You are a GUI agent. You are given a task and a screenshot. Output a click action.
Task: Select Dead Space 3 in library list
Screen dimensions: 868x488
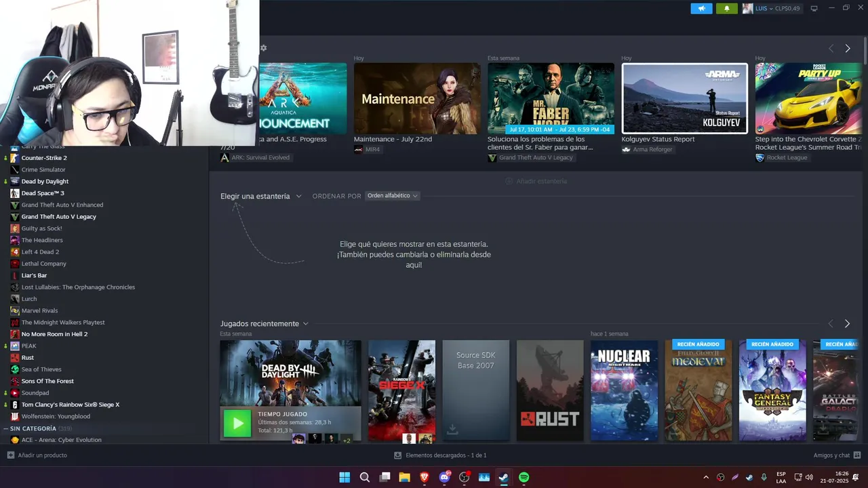[x=43, y=193]
